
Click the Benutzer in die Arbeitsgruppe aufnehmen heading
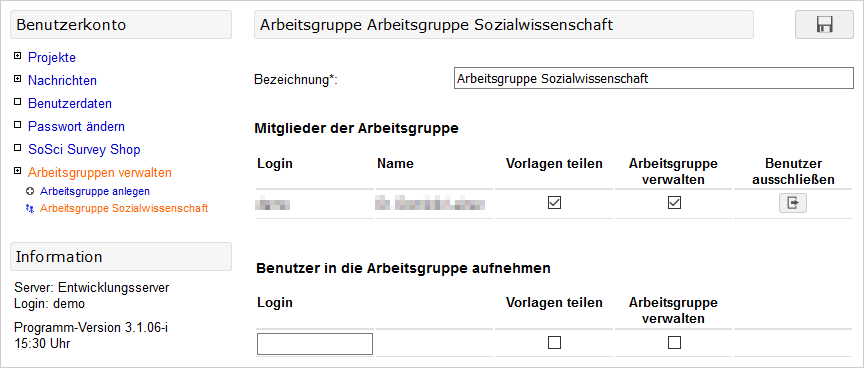pos(404,268)
